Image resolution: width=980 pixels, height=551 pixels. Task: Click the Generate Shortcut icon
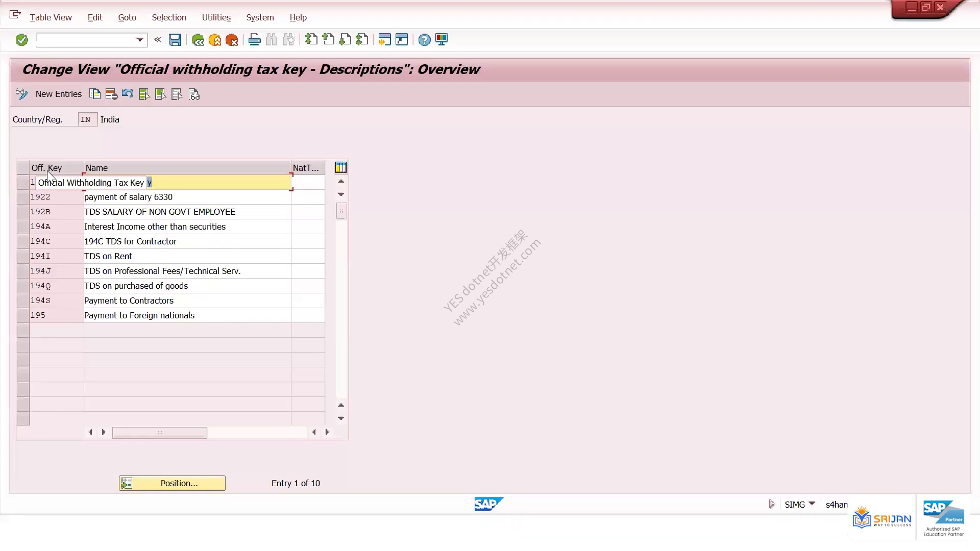click(x=402, y=40)
